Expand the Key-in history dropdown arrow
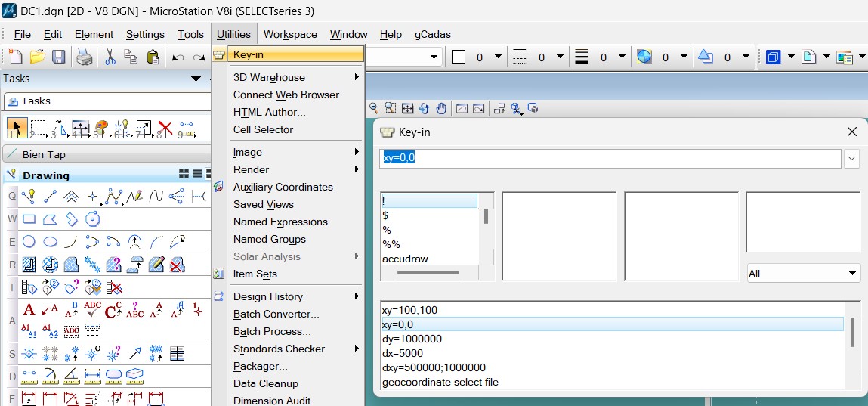The width and height of the screenshot is (868, 406). point(852,159)
